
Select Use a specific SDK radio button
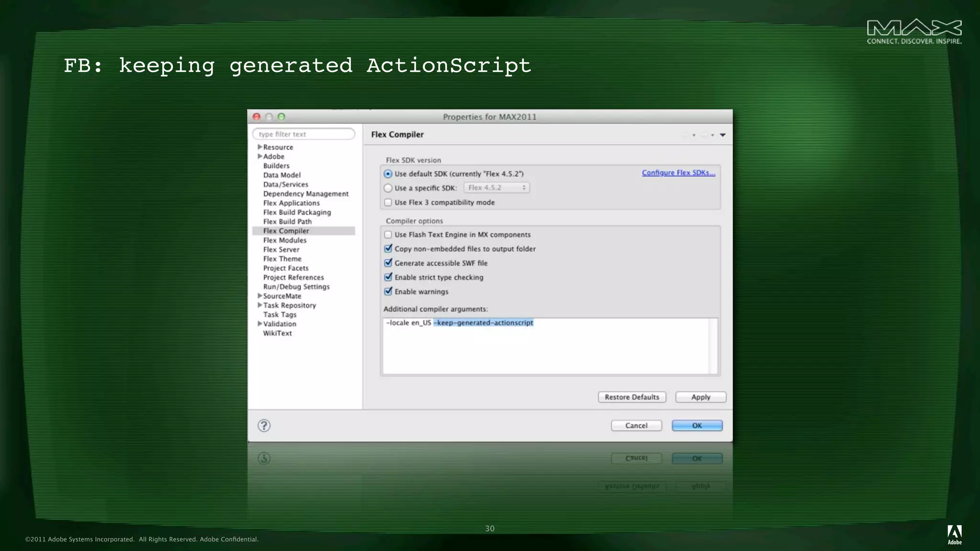[x=388, y=188]
